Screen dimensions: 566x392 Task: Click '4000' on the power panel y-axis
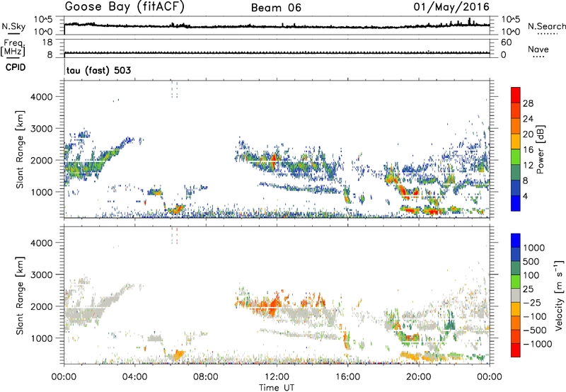coord(42,97)
